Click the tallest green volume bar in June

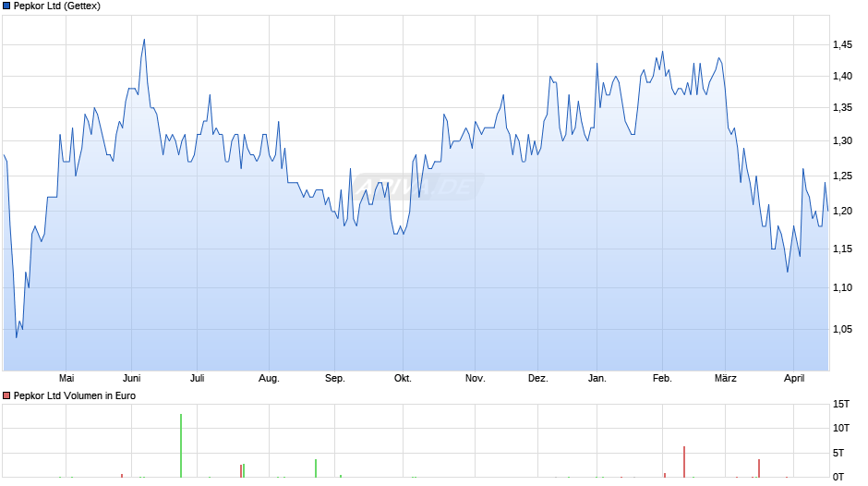click(181, 445)
